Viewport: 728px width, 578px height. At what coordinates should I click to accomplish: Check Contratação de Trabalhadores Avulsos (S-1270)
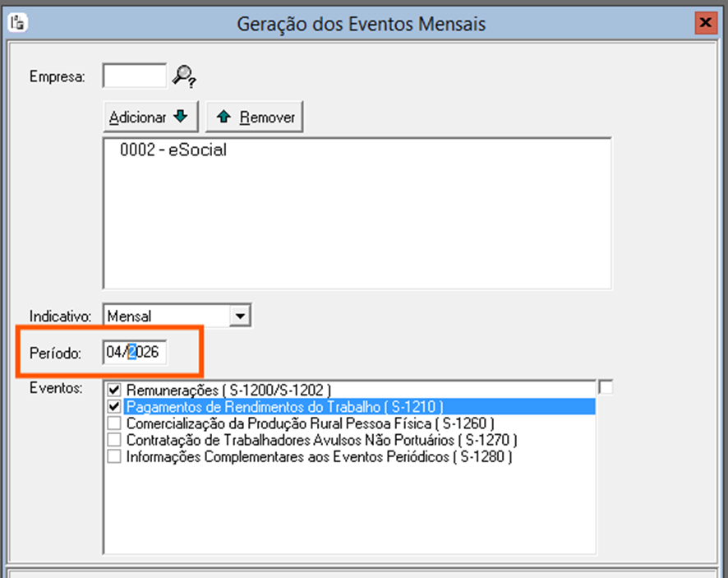[x=114, y=440]
